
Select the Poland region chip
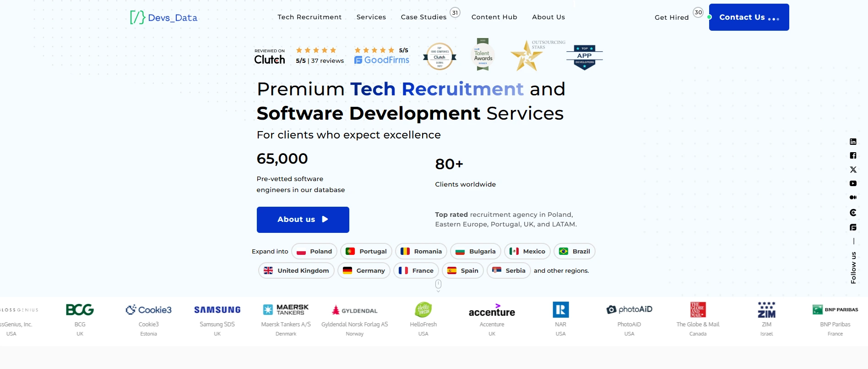pos(314,251)
